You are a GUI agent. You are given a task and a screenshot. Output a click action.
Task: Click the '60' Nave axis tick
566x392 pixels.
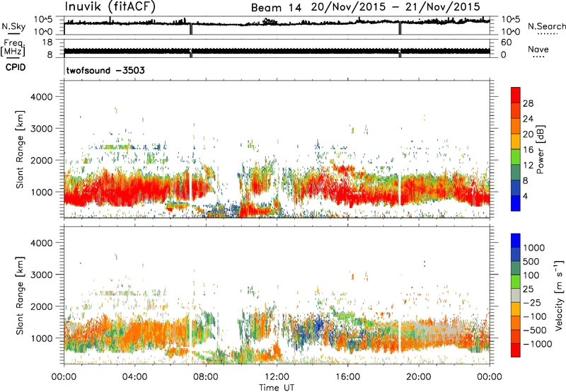506,42
